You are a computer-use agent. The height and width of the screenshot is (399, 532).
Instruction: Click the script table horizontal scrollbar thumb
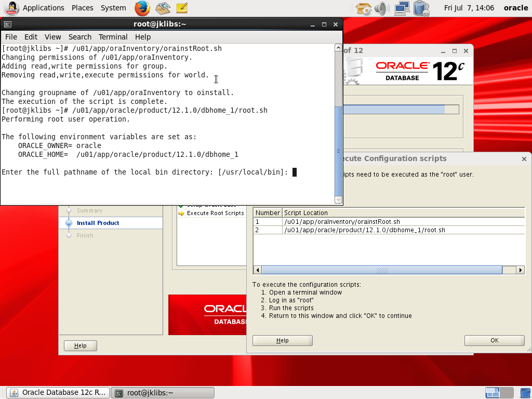(382, 270)
